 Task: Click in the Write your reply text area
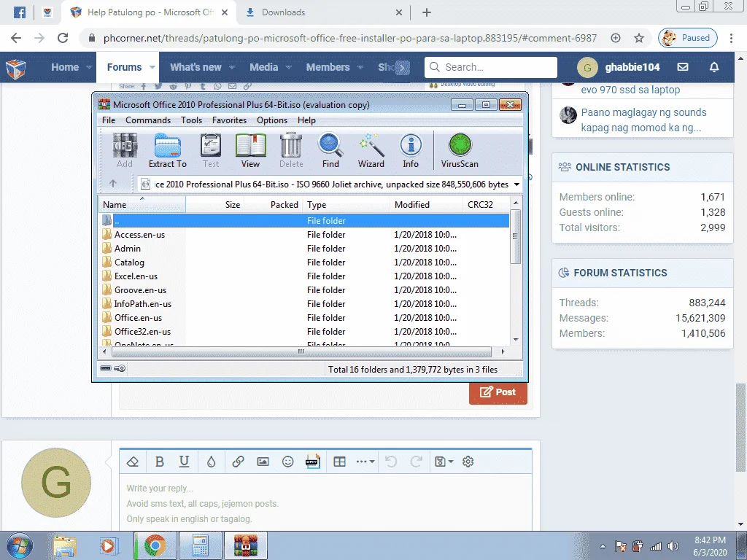(x=325, y=502)
